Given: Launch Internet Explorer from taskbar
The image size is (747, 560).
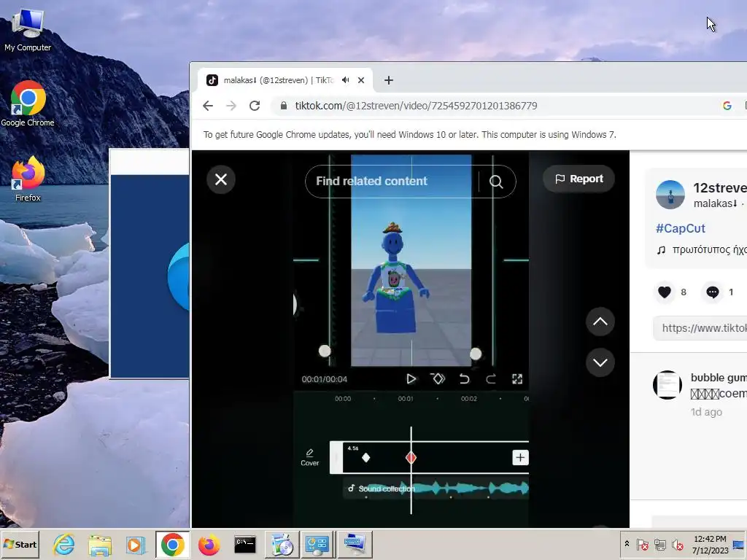Looking at the screenshot, I should pos(64,544).
